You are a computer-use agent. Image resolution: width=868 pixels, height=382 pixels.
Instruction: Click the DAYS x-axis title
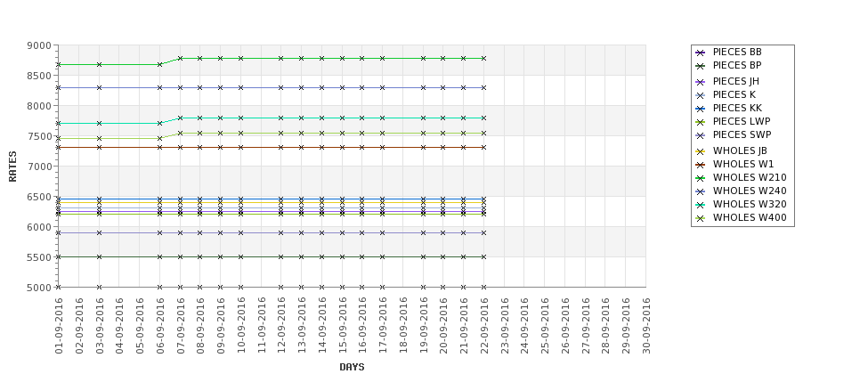(352, 367)
